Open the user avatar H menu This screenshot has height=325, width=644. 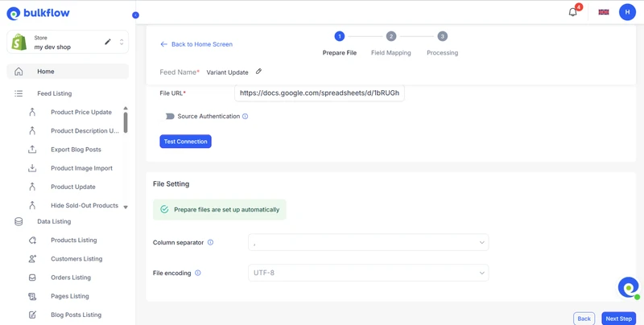point(627,12)
